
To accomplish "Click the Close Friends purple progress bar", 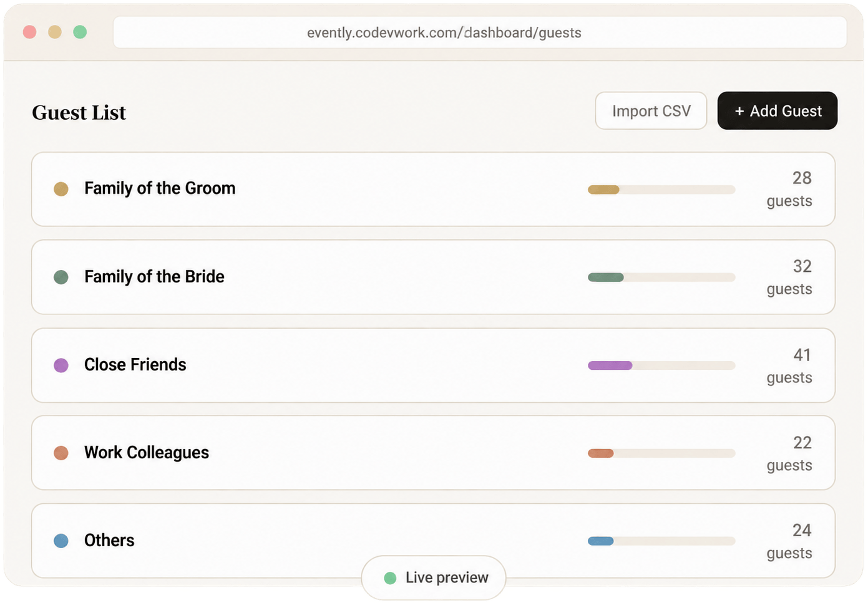I will pyautogui.click(x=661, y=365).
